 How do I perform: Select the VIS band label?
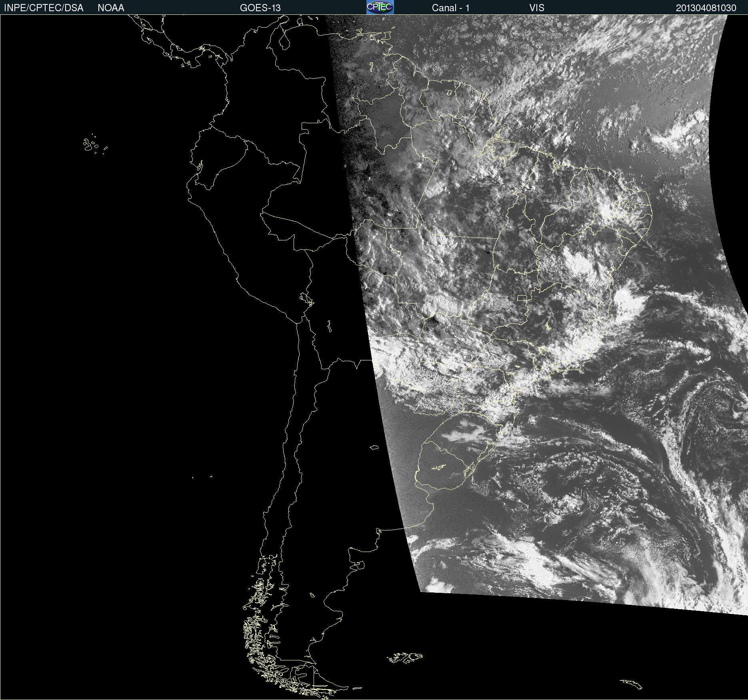click(537, 8)
